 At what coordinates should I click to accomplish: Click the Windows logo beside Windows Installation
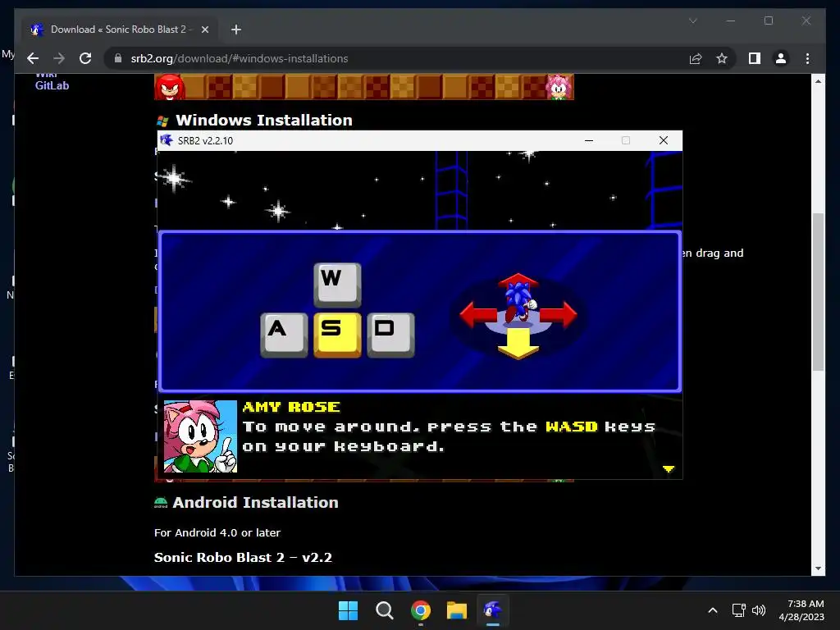[x=162, y=121]
